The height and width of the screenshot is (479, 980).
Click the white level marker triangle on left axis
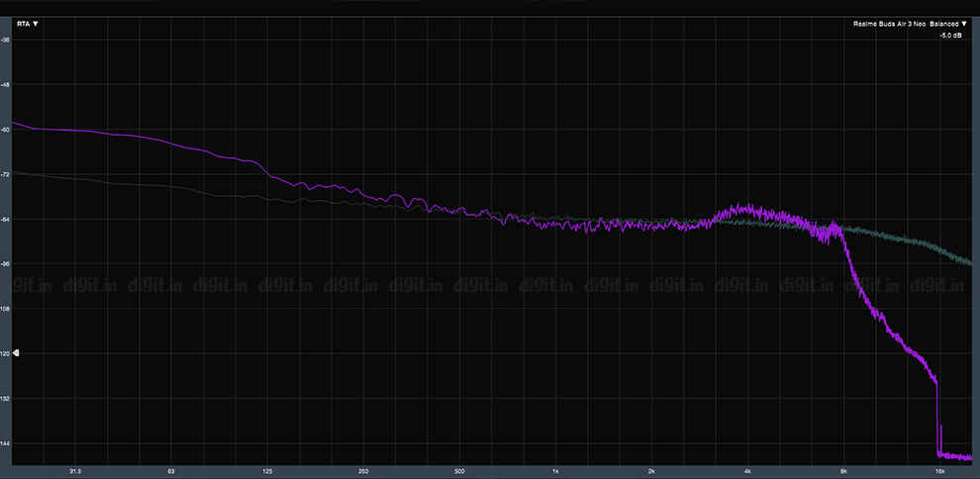pyautogui.click(x=16, y=353)
